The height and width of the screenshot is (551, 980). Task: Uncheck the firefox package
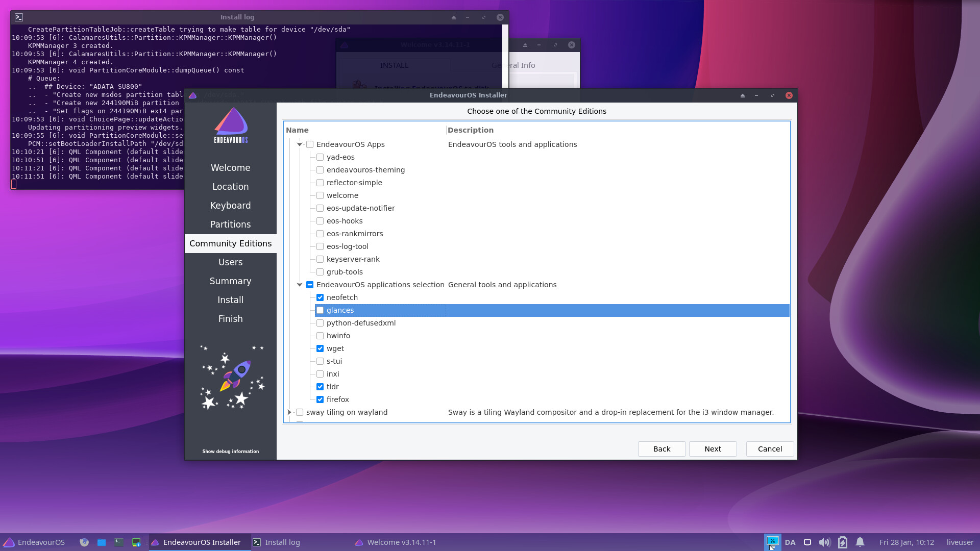(320, 399)
